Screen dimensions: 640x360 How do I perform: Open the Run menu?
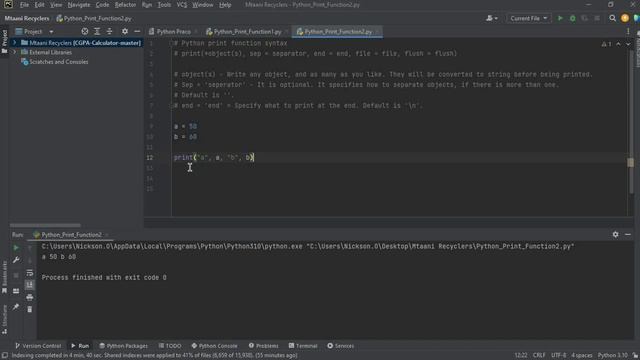pos(147,5)
